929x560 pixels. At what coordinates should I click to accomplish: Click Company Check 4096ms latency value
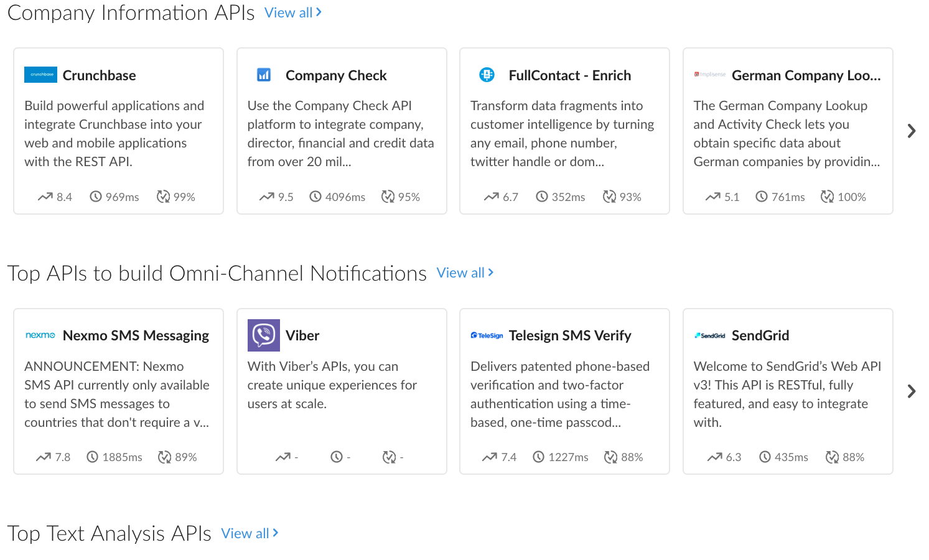[345, 197]
